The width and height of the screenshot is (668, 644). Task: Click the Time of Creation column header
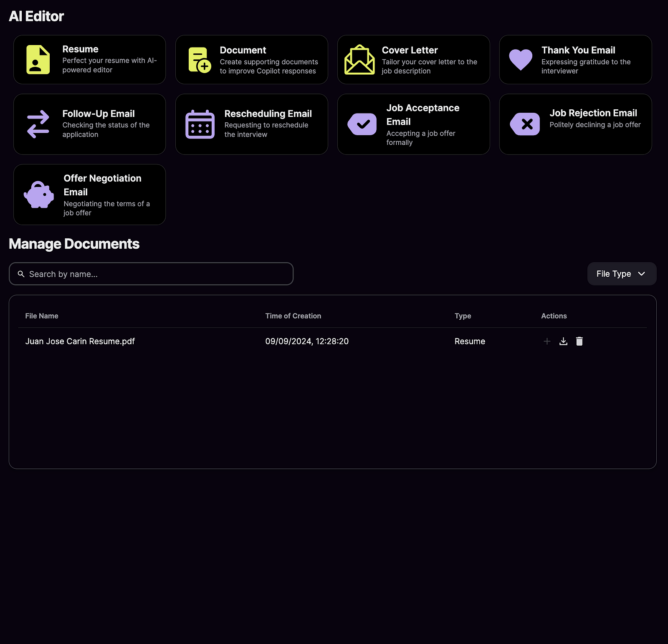[293, 316]
